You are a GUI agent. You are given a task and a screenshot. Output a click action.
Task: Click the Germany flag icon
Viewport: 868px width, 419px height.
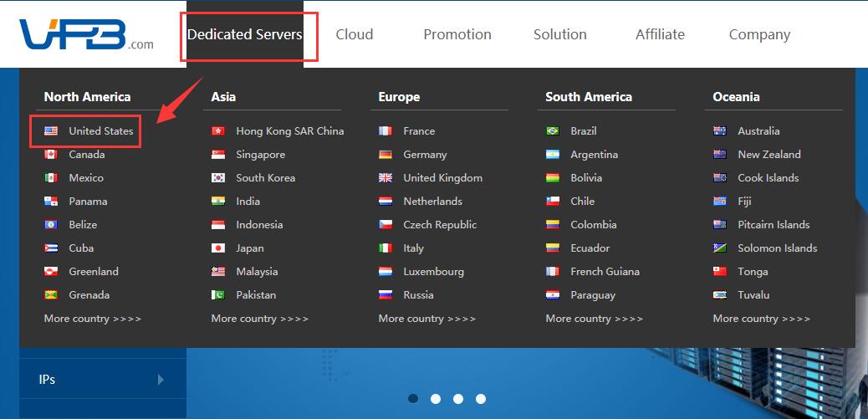coord(385,155)
